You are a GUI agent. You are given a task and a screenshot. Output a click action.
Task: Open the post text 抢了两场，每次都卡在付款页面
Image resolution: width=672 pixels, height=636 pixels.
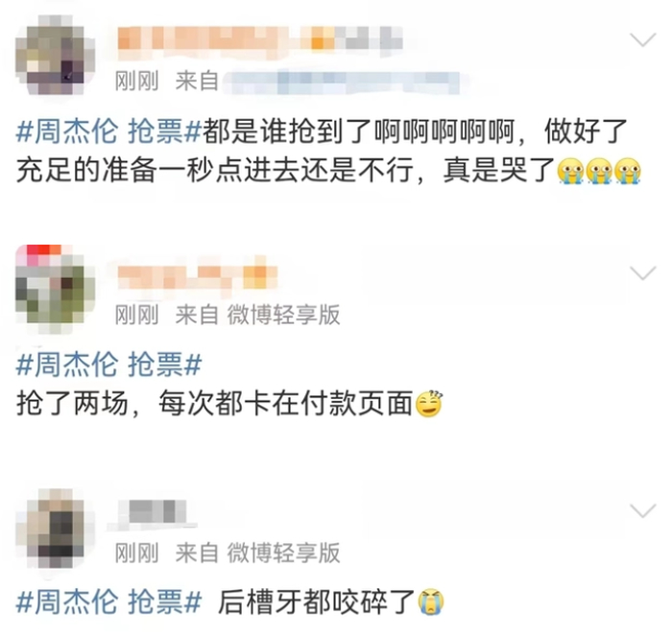[x=214, y=404]
